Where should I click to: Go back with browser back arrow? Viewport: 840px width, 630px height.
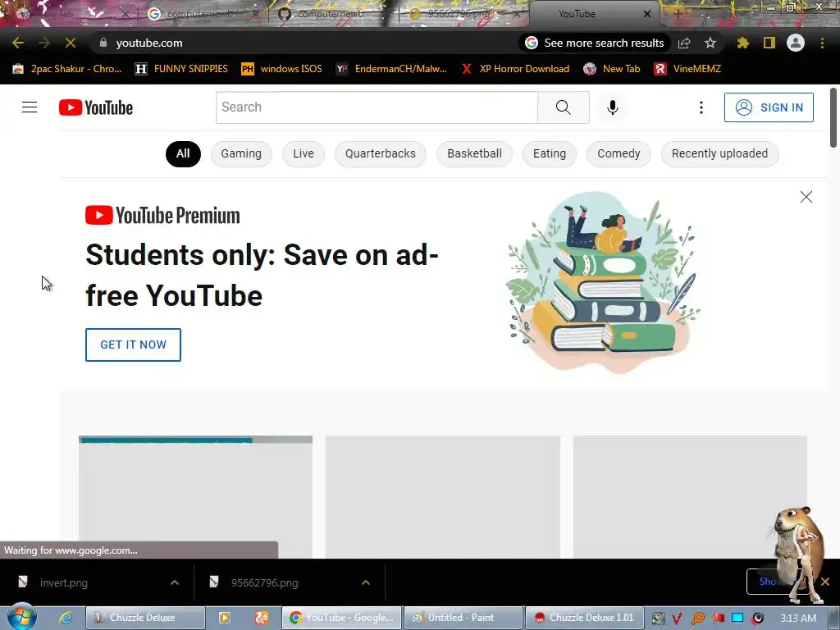18,43
